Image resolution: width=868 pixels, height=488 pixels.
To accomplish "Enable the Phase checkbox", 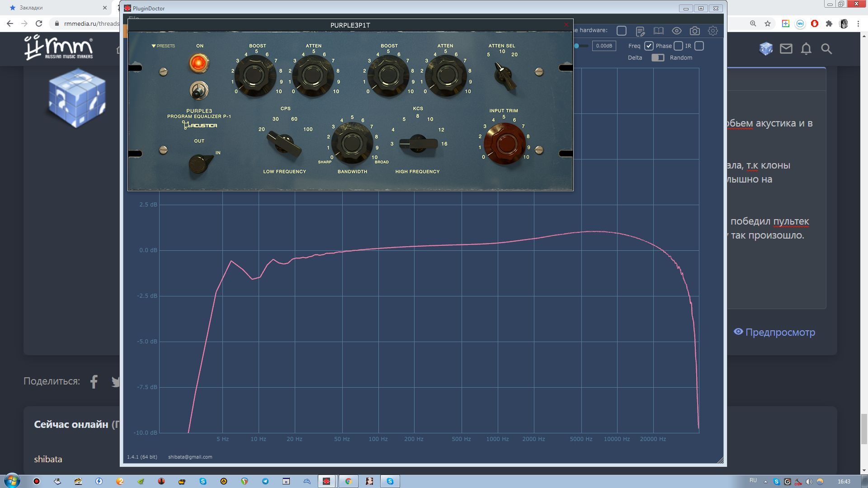I will click(678, 46).
